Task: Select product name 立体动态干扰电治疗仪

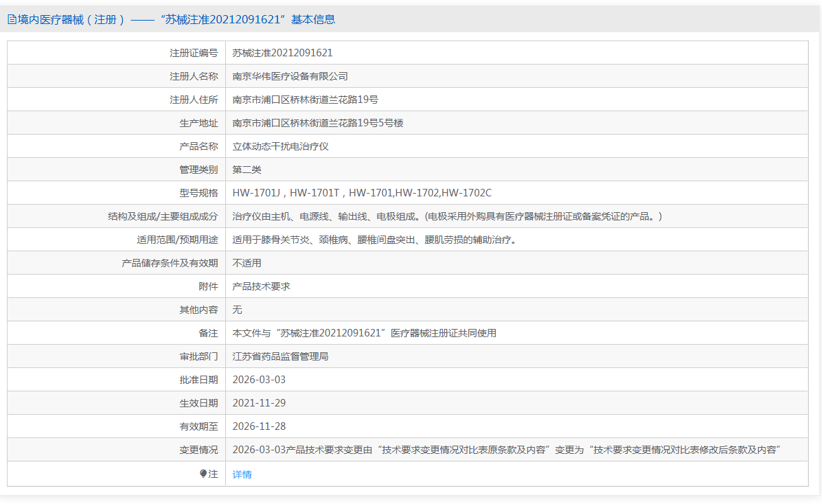Action: [x=280, y=146]
